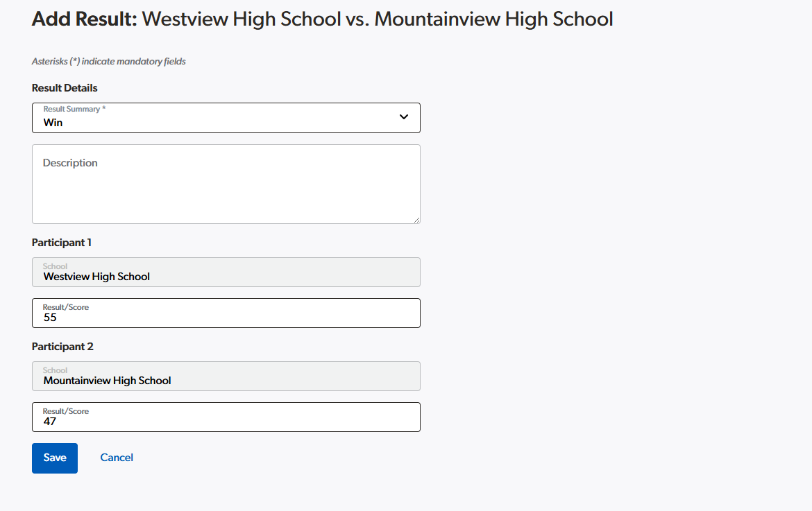Click the Cancel link
Image resolution: width=812 pixels, height=511 pixels.
tap(117, 458)
